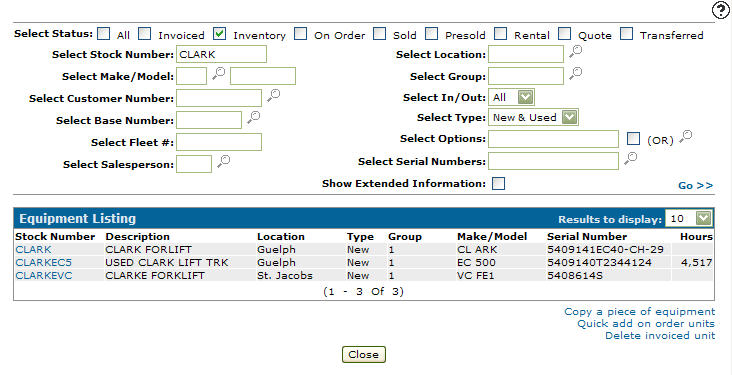Select description CLARK FORLIFT

pyautogui.click(x=148, y=249)
